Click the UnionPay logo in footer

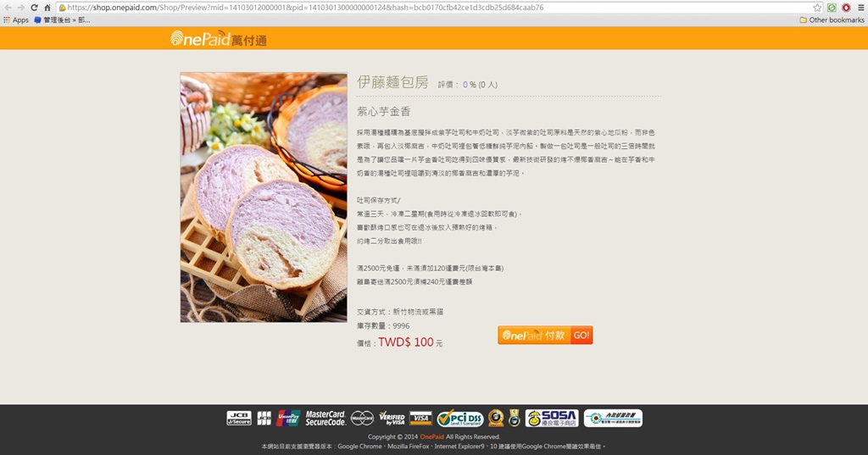click(x=288, y=418)
